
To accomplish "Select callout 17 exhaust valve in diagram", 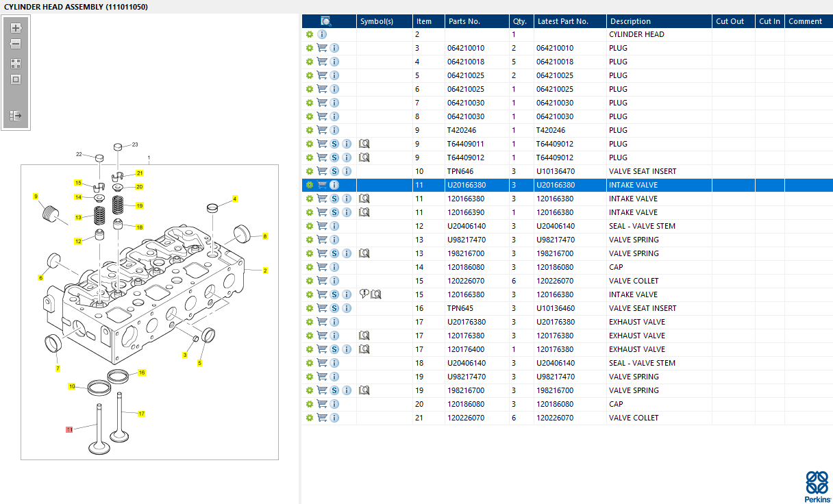I will pos(141,414).
